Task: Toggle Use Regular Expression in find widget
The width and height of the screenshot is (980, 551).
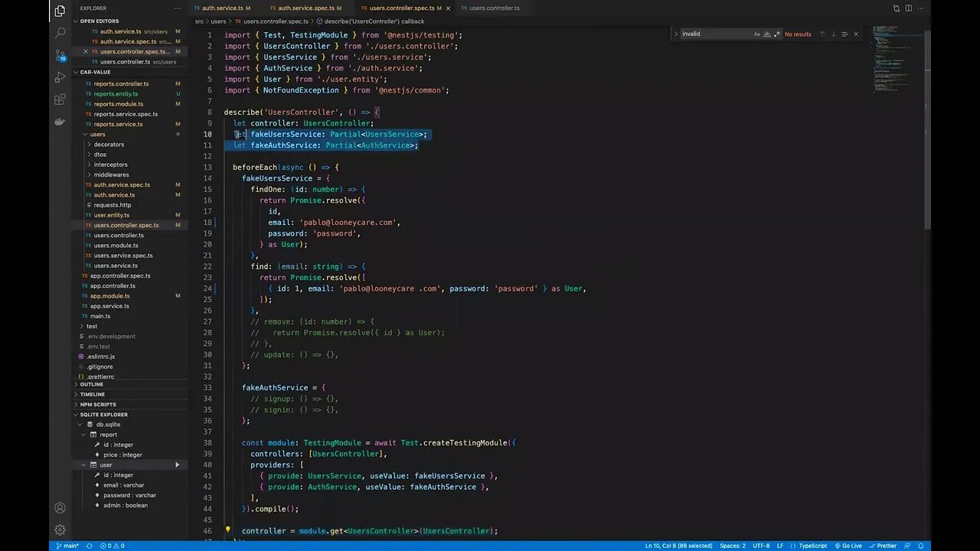Action: (777, 34)
